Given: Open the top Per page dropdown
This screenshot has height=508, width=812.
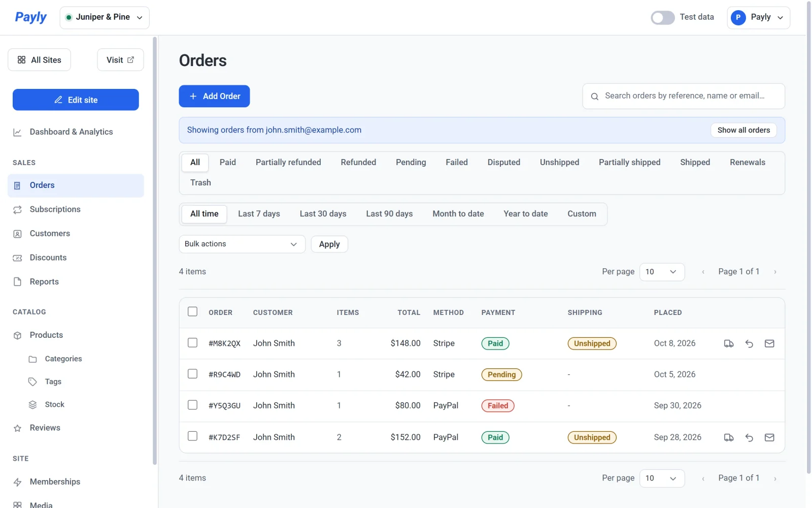Looking at the screenshot, I should tap(662, 272).
